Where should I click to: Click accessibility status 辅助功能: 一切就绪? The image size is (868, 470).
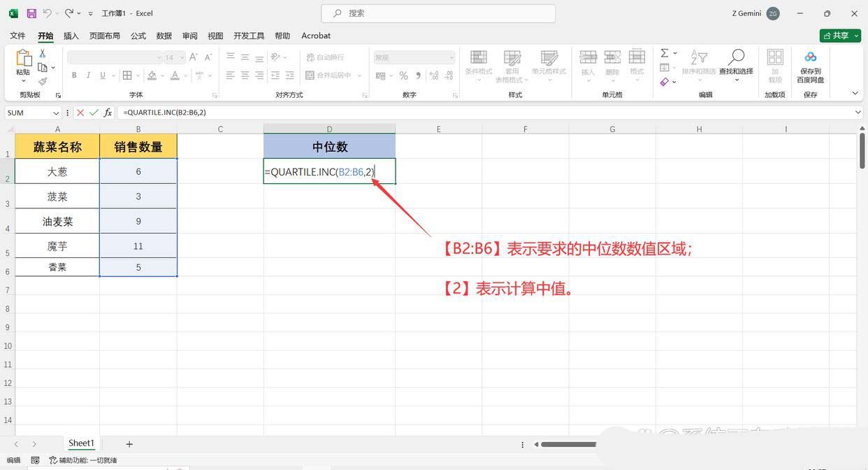[83, 460]
